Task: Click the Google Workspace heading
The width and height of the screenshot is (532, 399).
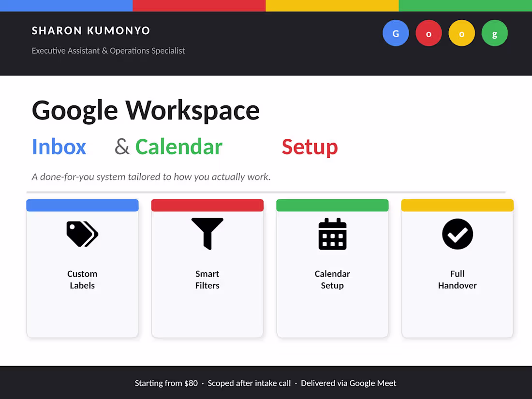Action: tap(146, 111)
